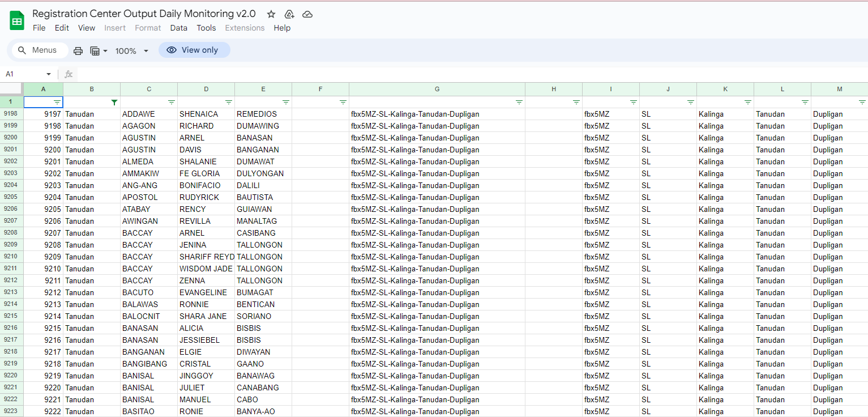Select the cell reading JINGGOY

pyautogui.click(x=206, y=376)
